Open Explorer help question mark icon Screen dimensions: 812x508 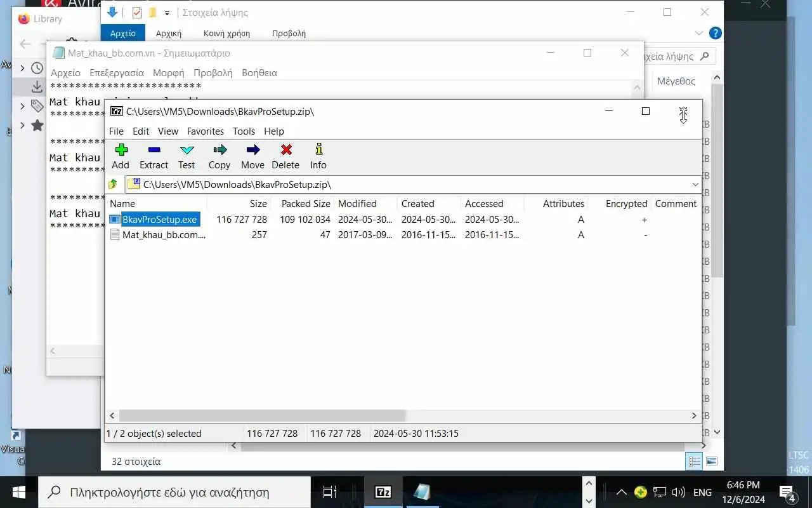(x=715, y=33)
